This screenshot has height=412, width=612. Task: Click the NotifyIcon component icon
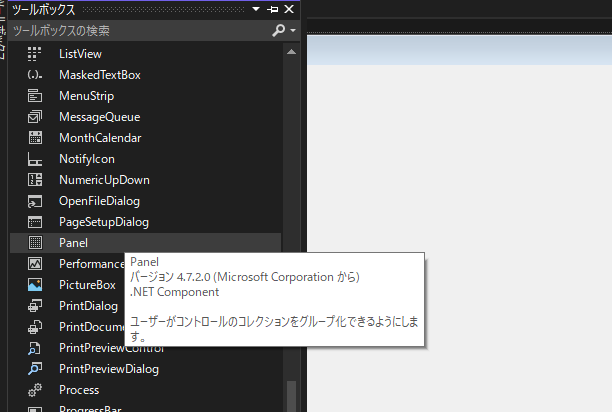coord(35,159)
